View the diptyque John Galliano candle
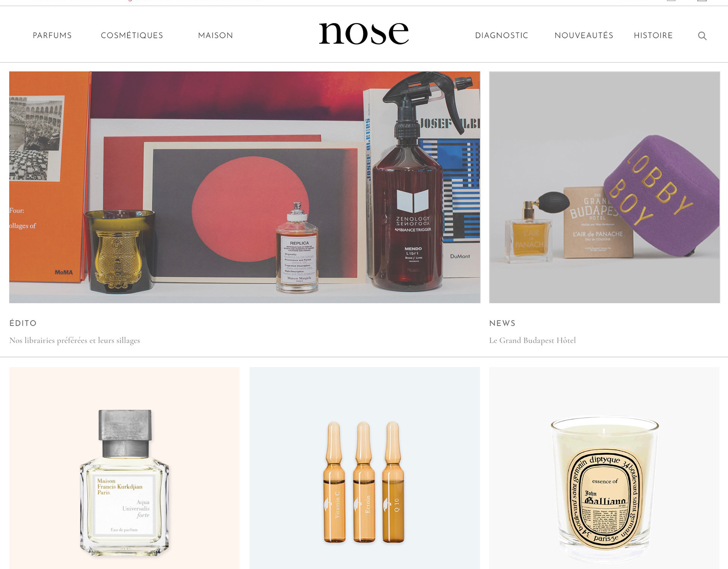Viewport: 728px width, 569px height. [604, 468]
